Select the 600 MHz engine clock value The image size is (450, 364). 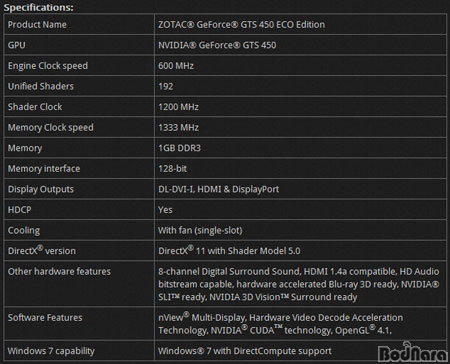click(x=176, y=66)
